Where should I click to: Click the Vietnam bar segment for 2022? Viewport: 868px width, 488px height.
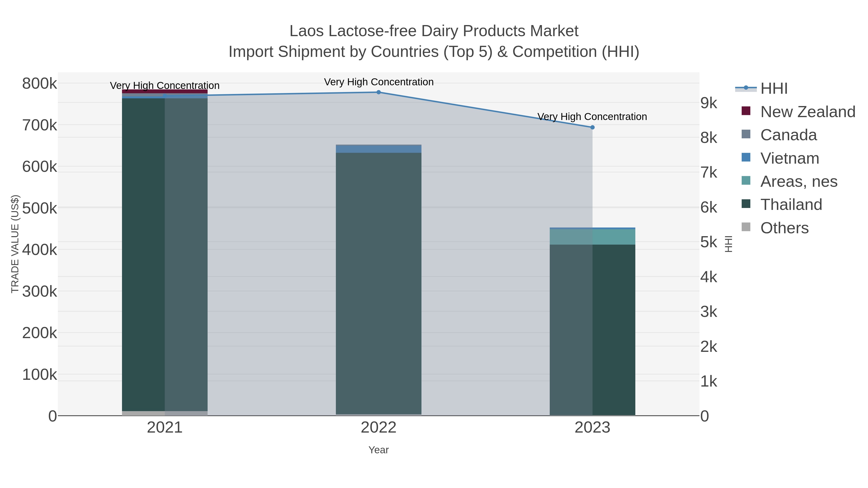click(378, 149)
